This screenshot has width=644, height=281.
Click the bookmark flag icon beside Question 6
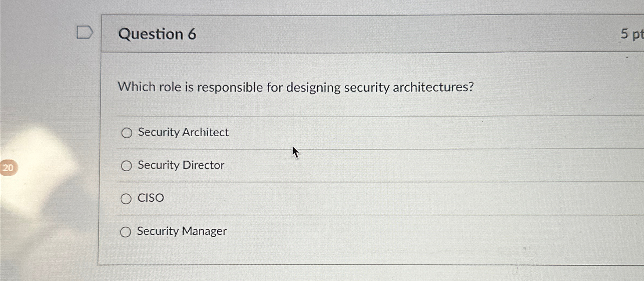pyautogui.click(x=85, y=32)
